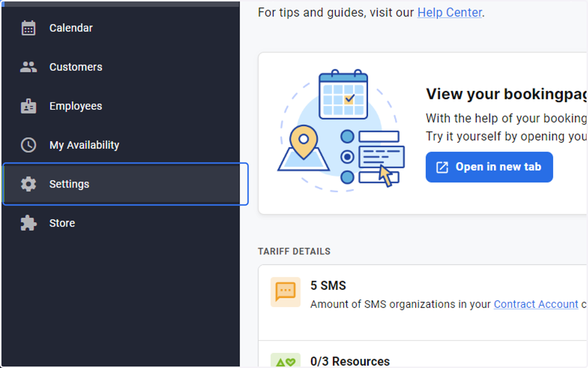Click the Settings gear icon
588x368 pixels.
[28, 184]
